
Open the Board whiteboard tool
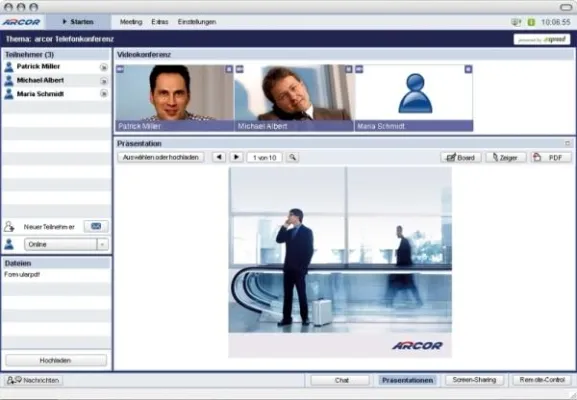[x=461, y=157]
